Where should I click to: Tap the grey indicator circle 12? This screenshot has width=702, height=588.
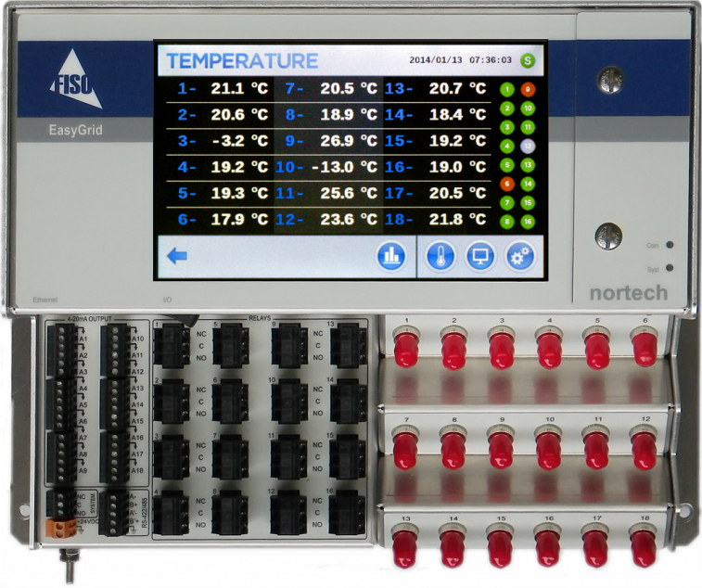coord(528,146)
